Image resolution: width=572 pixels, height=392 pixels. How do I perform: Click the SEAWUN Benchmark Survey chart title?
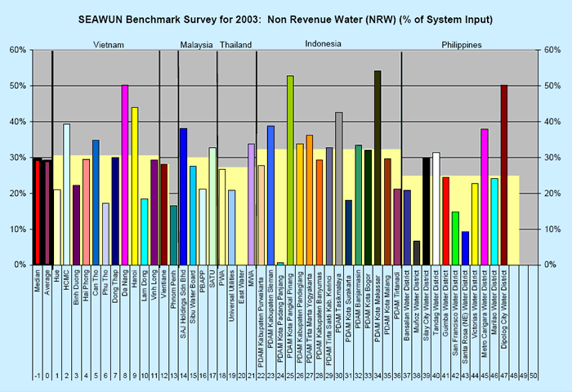click(x=285, y=17)
